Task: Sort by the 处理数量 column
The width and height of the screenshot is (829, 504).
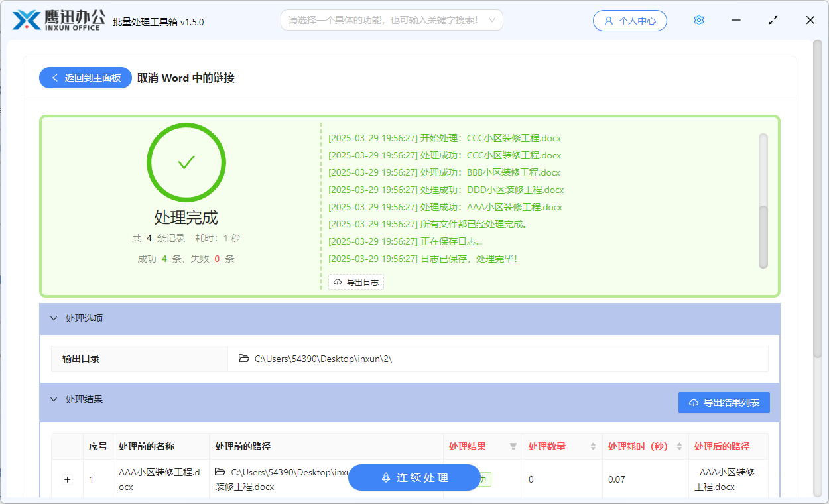Action: pyautogui.click(x=592, y=446)
